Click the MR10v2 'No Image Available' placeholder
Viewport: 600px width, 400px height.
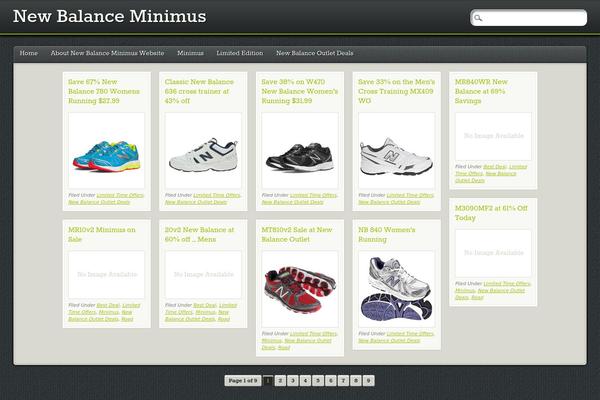106,275
